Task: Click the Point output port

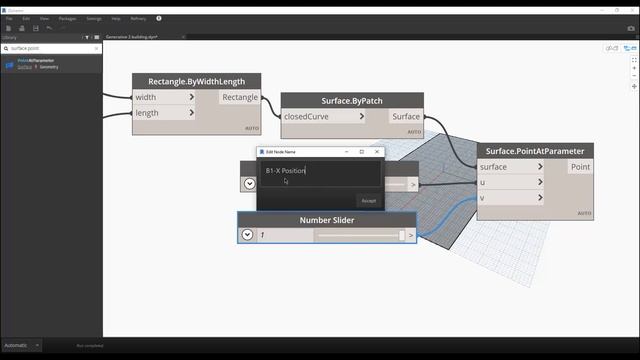Action: (x=580, y=167)
